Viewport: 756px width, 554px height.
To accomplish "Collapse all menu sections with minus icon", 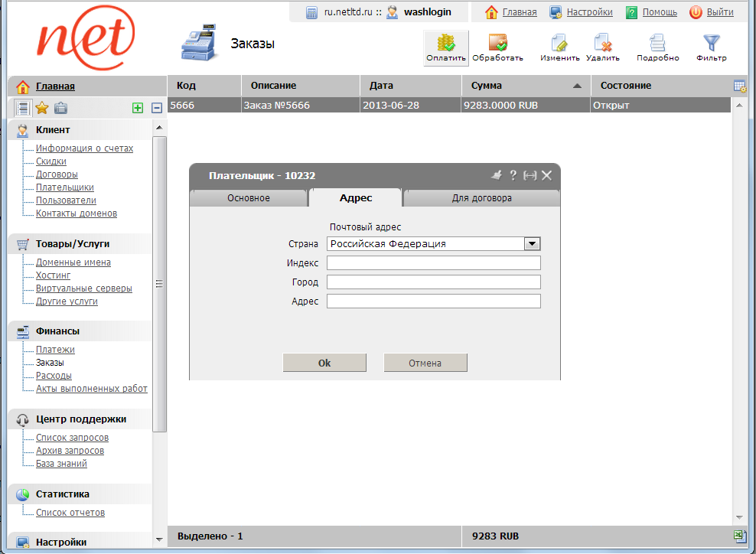I will pyautogui.click(x=156, y=108).
